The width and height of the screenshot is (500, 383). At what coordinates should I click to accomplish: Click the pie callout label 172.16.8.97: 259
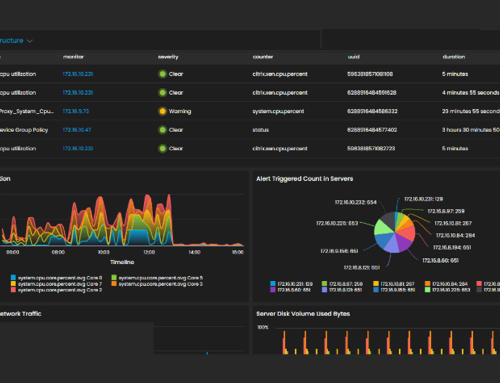[x=446, y=211]
